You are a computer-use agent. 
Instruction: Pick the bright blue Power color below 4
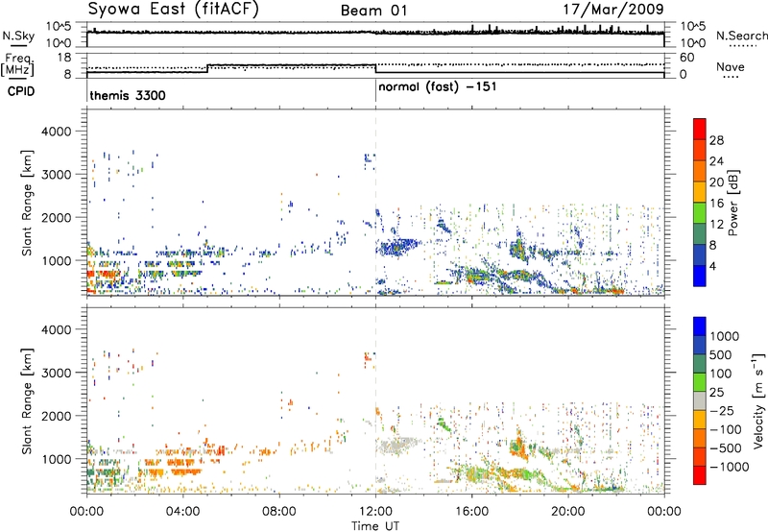click(x=700, y=276)
